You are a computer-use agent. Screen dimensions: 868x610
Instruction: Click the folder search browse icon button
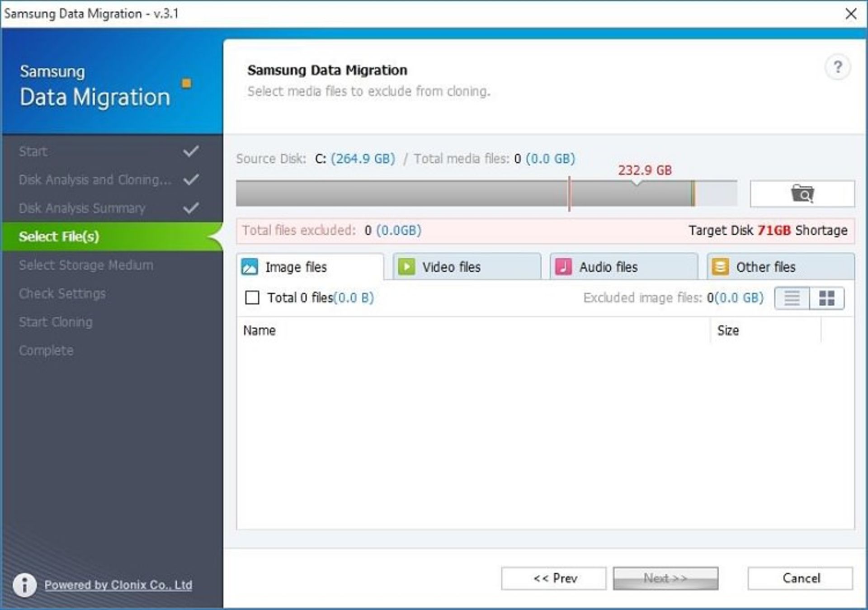(802, 194)
